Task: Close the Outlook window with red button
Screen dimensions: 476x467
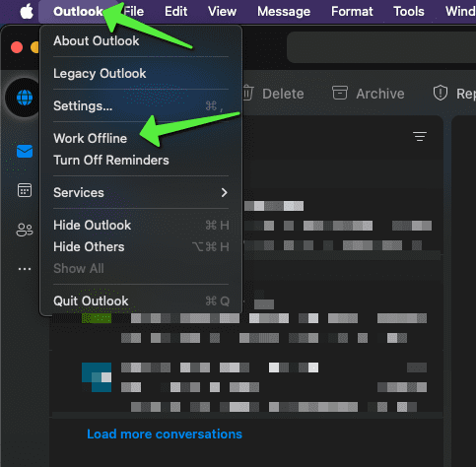Action: [17, 47]
